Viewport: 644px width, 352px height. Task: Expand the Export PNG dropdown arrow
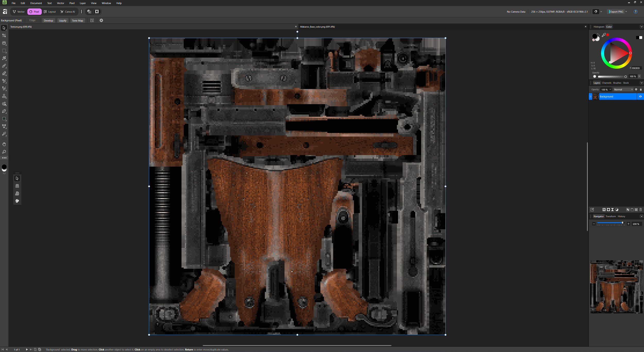click(x=626, y=12)
